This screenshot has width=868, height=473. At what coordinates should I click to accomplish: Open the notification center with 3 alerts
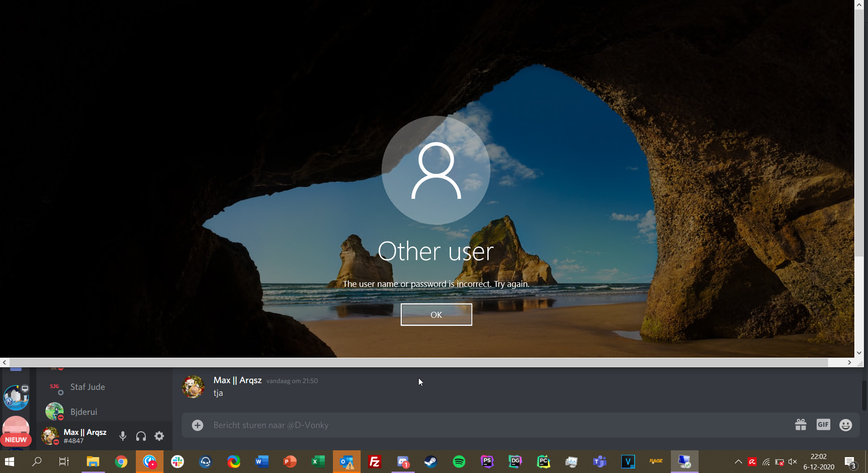pyautogui.click(x=850, y=462)
